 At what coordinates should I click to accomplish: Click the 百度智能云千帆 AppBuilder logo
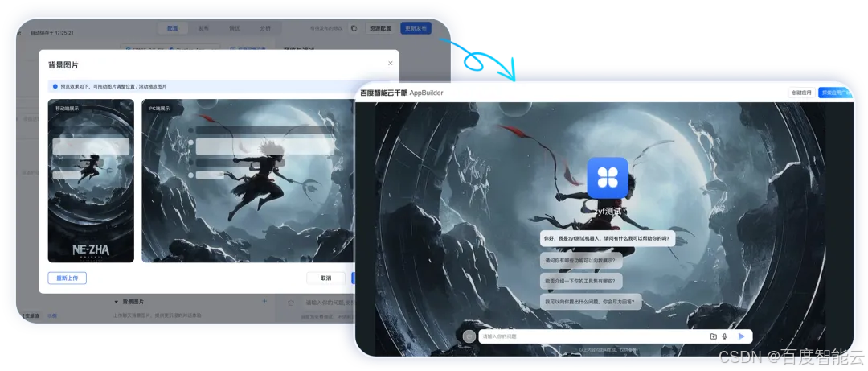coord(401,93)
